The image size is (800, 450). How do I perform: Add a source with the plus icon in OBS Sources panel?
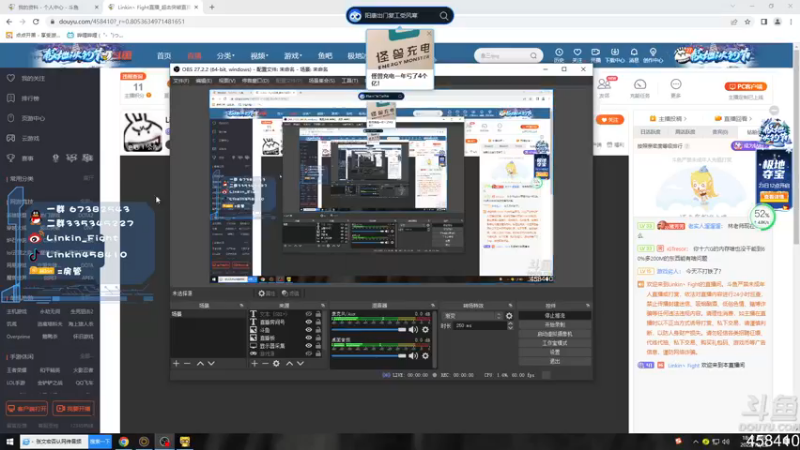click(254, 364)
